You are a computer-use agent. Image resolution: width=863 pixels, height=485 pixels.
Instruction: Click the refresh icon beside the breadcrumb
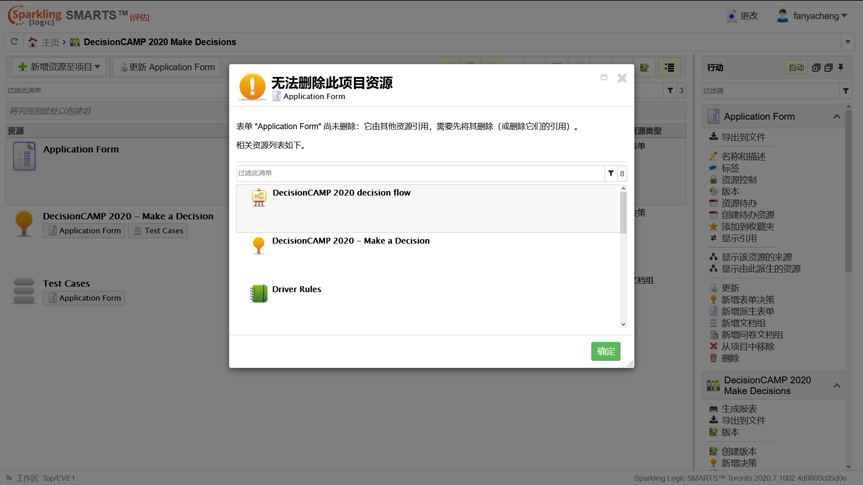pos(14,42)
